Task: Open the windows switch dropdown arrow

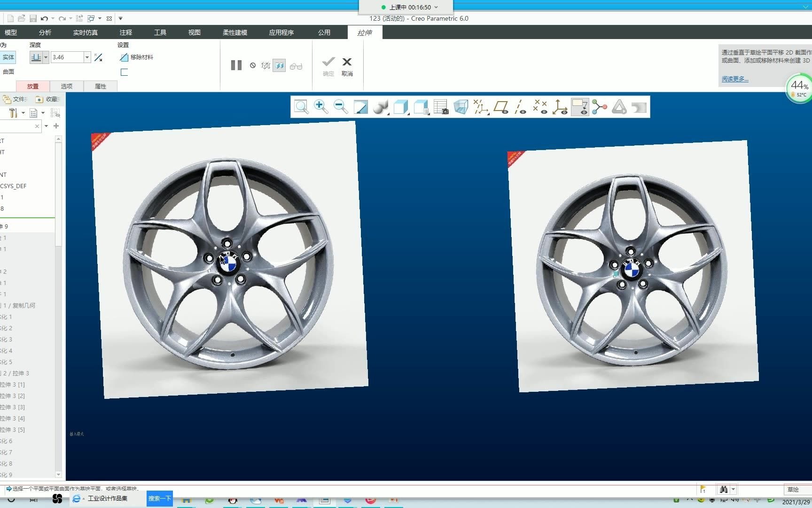Action: [100, 19]
